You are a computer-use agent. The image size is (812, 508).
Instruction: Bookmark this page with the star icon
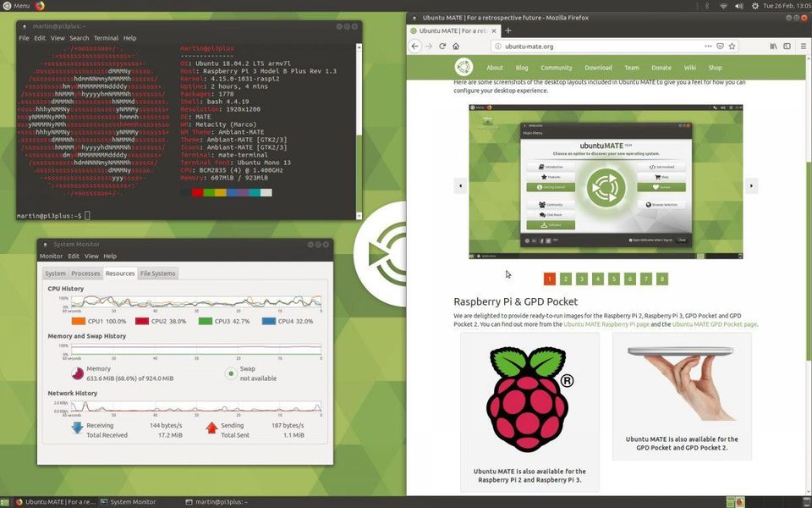click(x=732, y=46)
